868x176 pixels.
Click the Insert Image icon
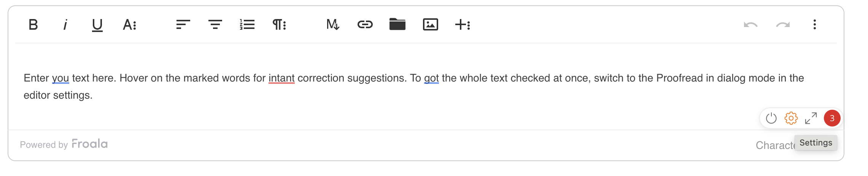431,25
